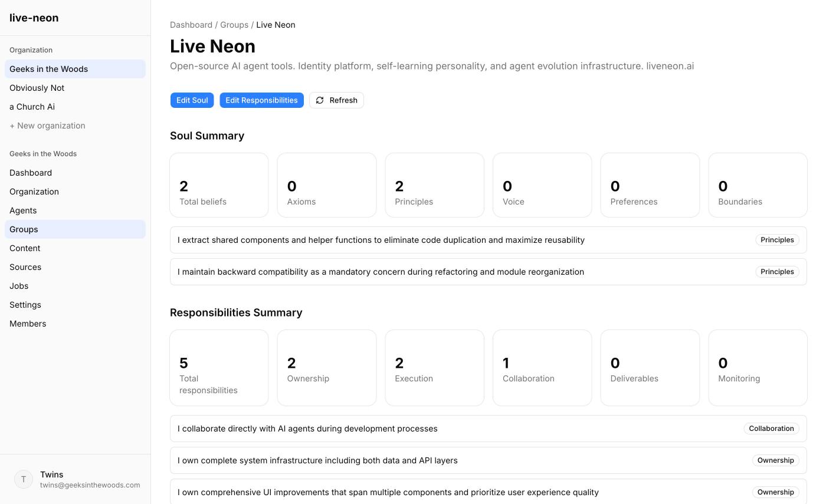Image resolution: width=826 pixels, height=504 pixels.
Task: Click the Collaboration count card
Action: [542, 368]
